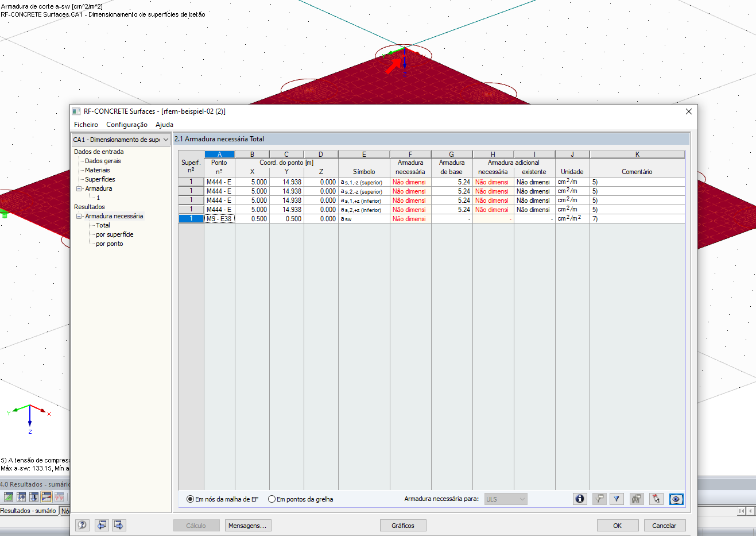Click the Cálculo button
This screenshot has height=536, width=756.
tap(196, 526)
